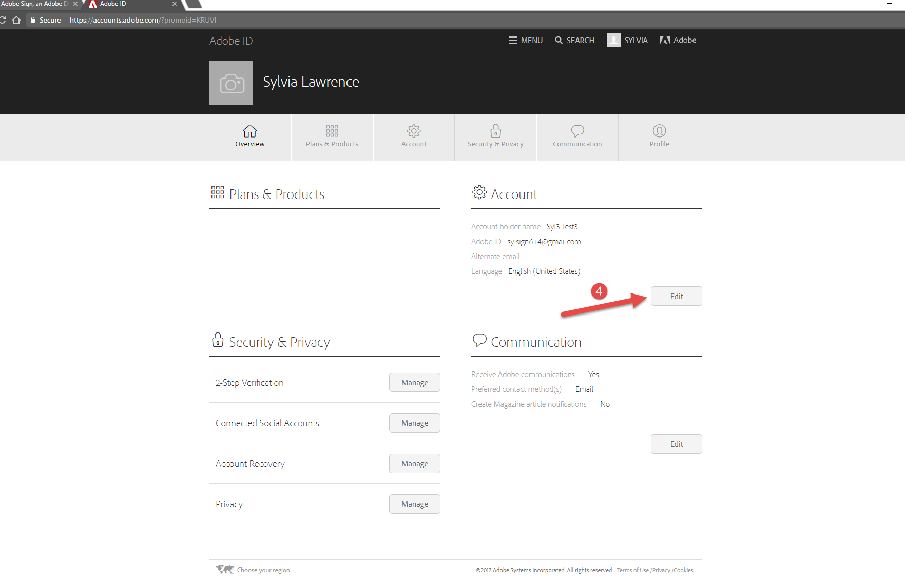This screenshot has width=905, height=588.
Task: Switch to the Adobe Sign browser tab
Action: 34,4
